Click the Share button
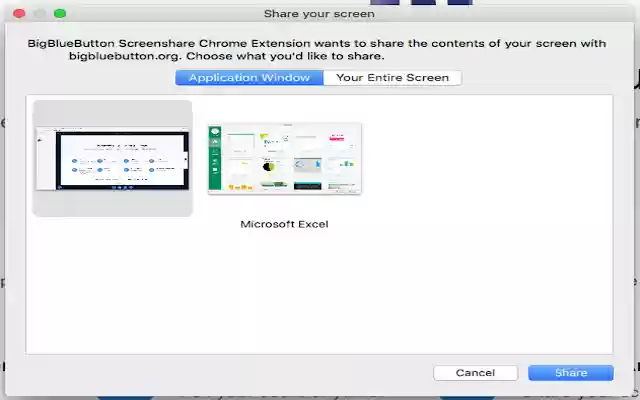The height and width of the screenshot is (400, 640). [x=571, y=373]
